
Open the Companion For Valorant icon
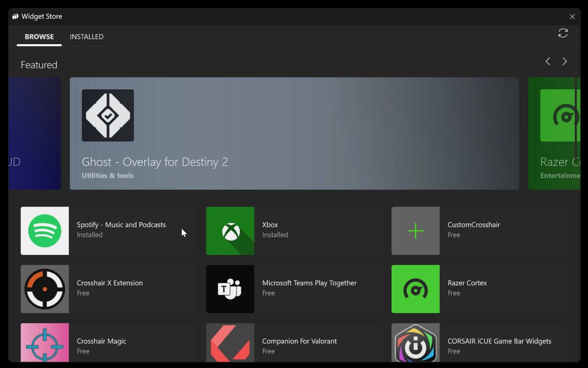[230, 342]
